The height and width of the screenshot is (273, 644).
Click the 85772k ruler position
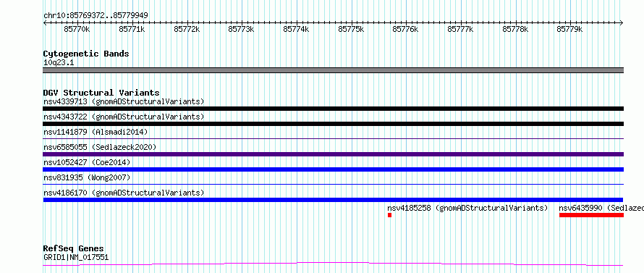pos(187,29)
